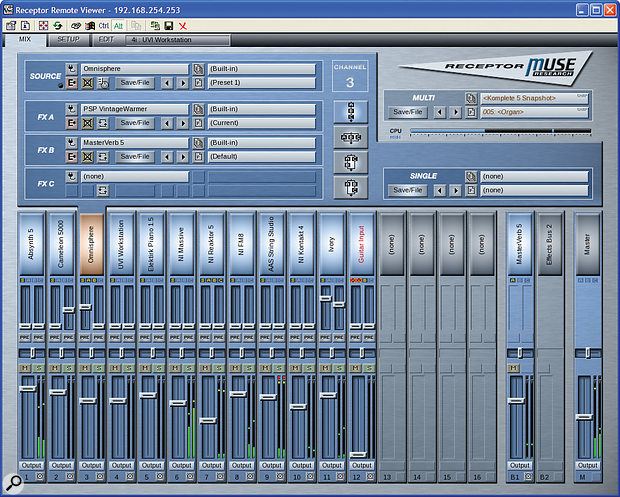Toggle full screen mode toolbar icon
Viewport: 620px width, 497px height.
click(43, 26)
